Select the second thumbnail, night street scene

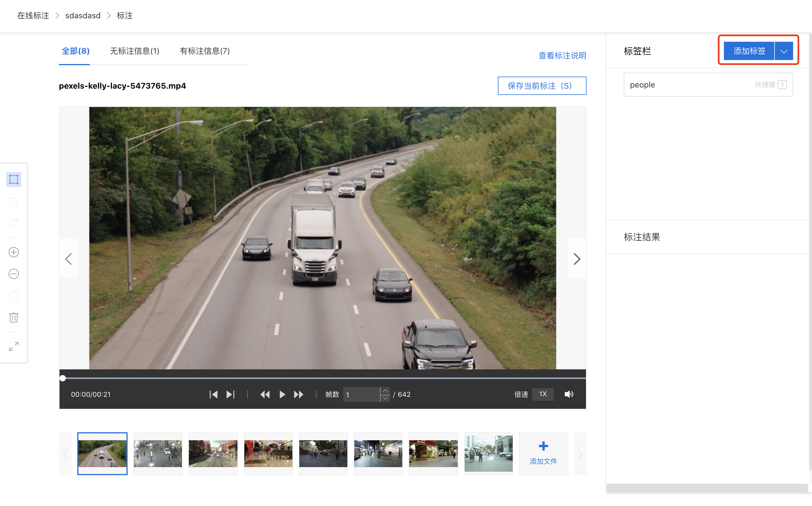158,453
